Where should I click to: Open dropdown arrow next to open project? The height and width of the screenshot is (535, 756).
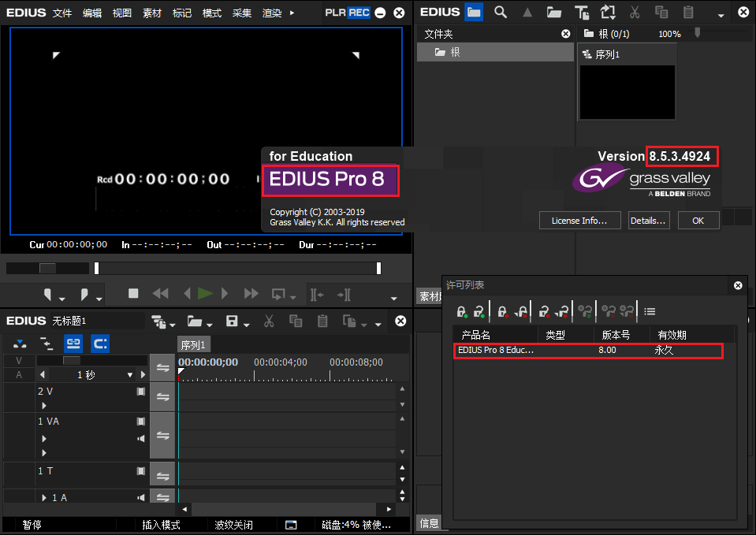pyautogui.click(x=209, y=325)
